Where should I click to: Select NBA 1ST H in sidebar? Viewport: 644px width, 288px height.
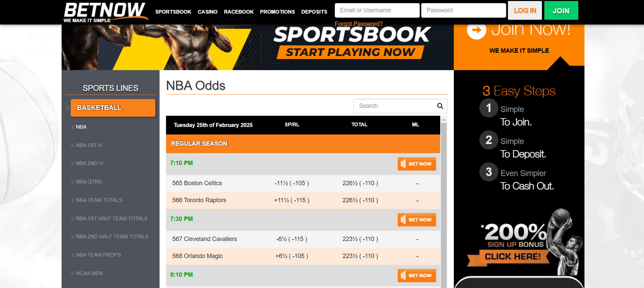pos(89,145)
